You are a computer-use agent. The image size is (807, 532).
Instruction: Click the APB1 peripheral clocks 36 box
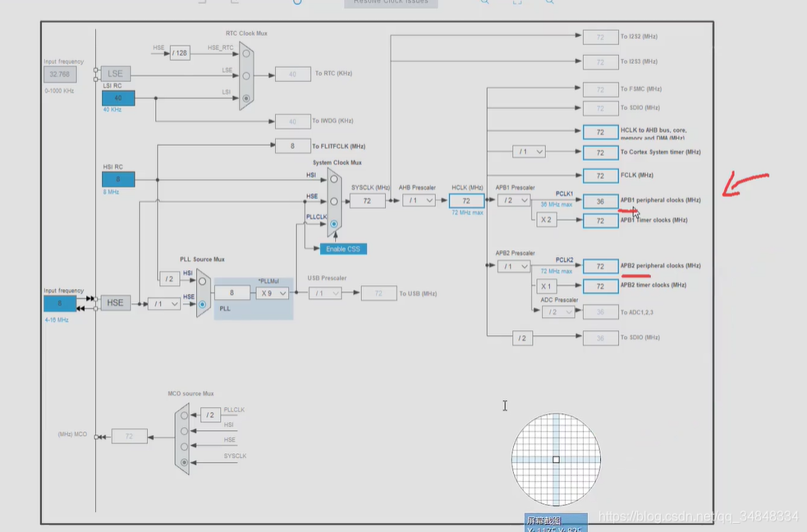tap(601, 201)
